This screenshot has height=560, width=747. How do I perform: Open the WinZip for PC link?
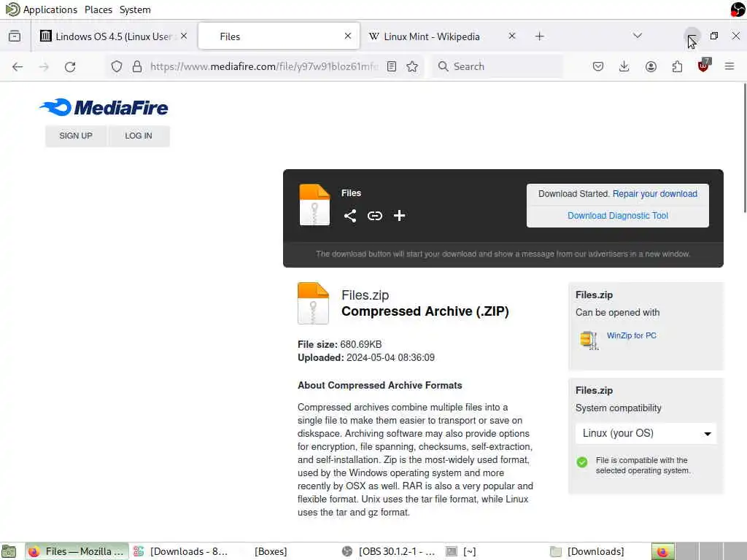click(631, 335)
